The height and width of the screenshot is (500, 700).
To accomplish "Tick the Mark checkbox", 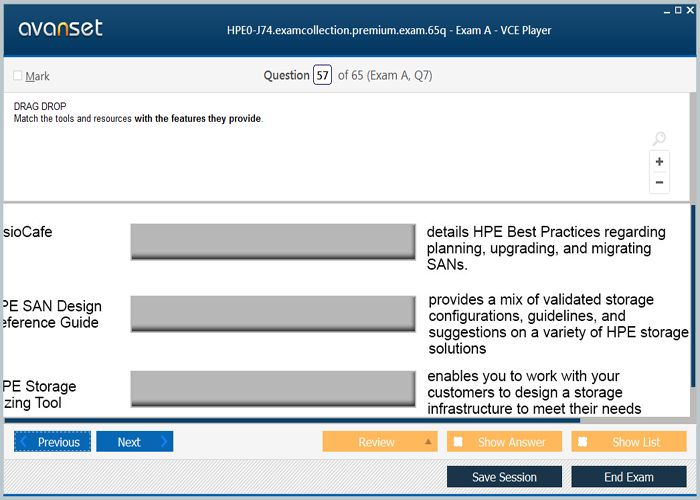I will (17, 75).
